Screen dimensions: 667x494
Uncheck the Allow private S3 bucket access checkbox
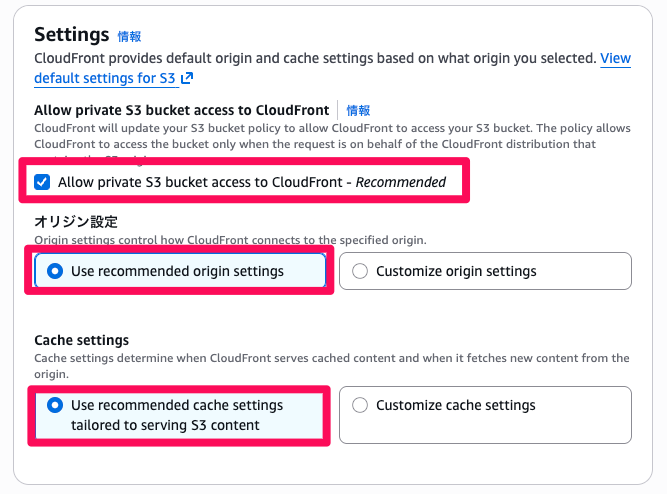point(42,182)
